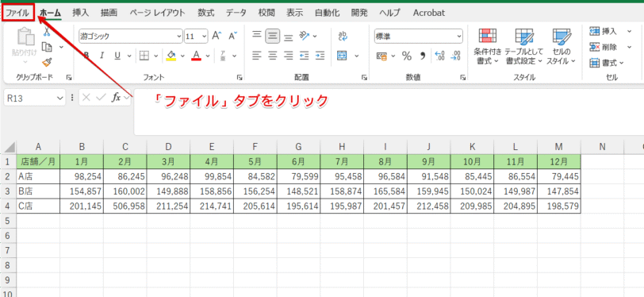The height and width of the screenshot is (297, 644).
Task: Align text left
Action: 257,55
